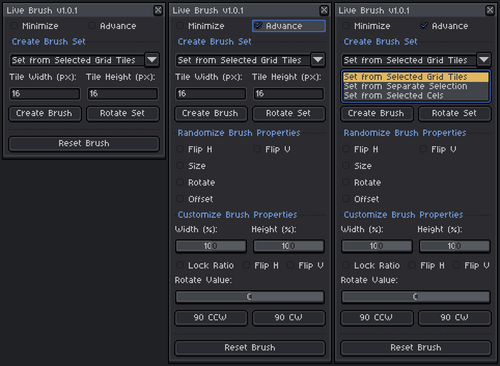The width and height of the screenshot is (500, 366).
Task: Click Create Brush in leftmost panel
Action: [44, 114]
